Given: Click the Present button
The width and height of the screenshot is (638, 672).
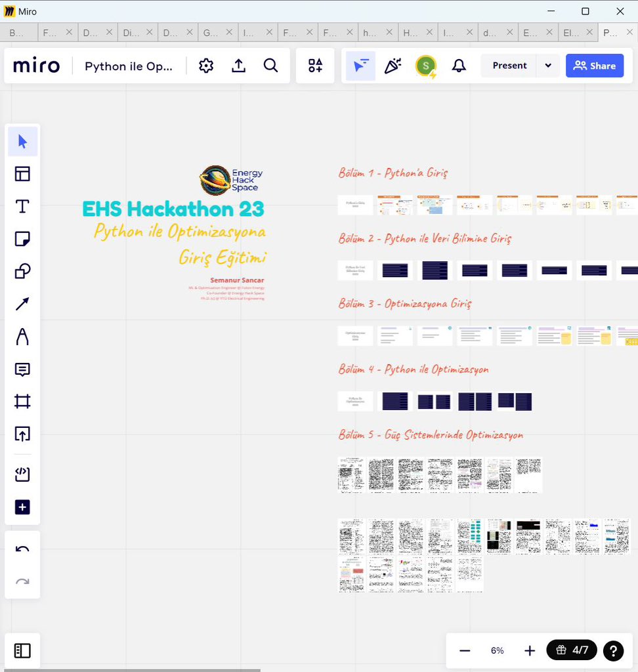Looking at the screenshot, I should coord(509,66).
